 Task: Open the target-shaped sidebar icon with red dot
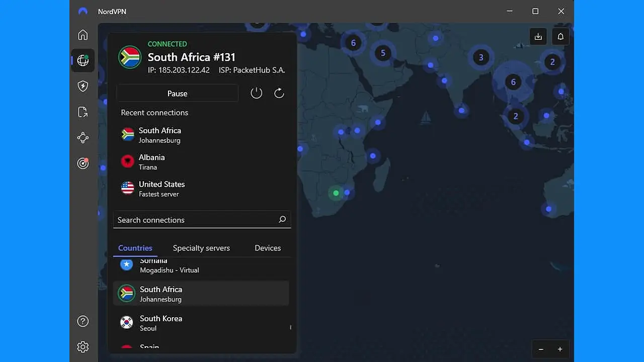[83, 163]
